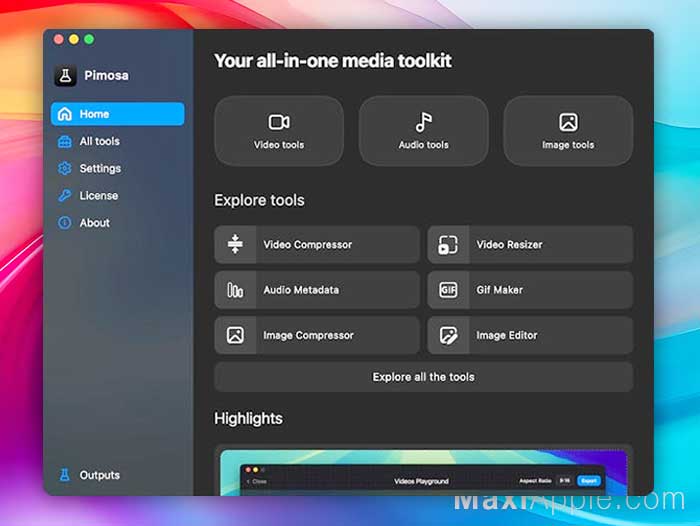Viewport: 700px width, 526px height.
Task: Click the All tools toolbox icon
Action: pyautogui.click(x=65, y=142)
